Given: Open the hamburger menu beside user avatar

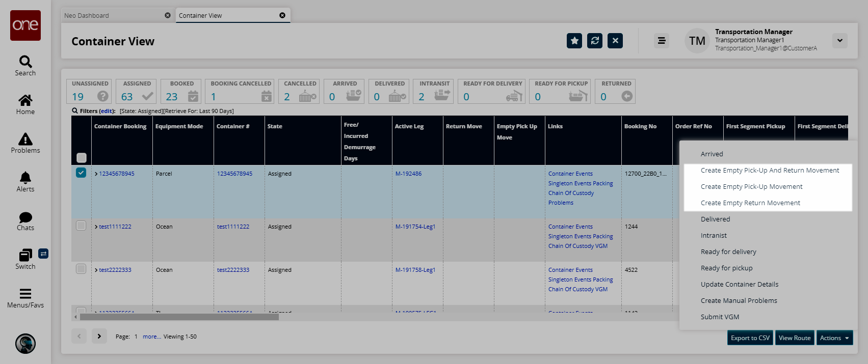Looking at the screenshot, I should 662,41.
